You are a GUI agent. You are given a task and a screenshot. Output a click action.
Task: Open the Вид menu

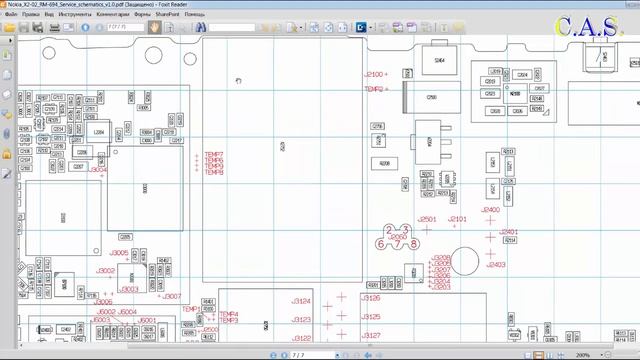click(x=49, y=14)
